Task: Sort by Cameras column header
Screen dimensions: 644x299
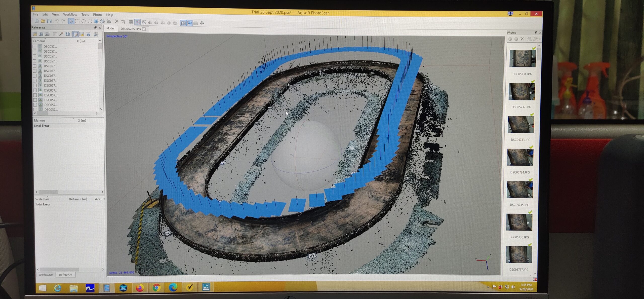Action: pos(39,41)
